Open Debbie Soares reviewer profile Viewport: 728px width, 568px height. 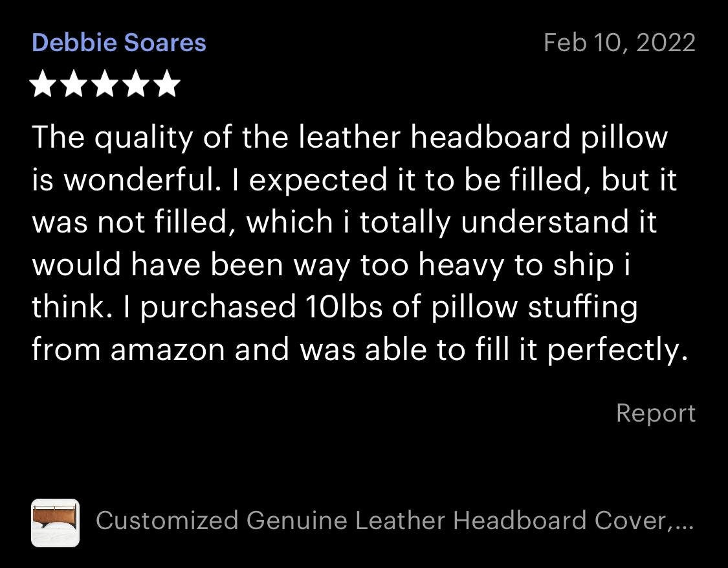tap(119, 43)
